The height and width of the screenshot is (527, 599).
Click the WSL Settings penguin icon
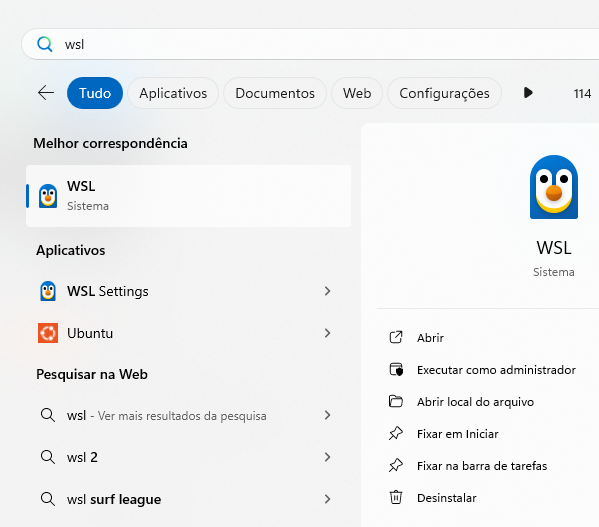tap(48, 291)
